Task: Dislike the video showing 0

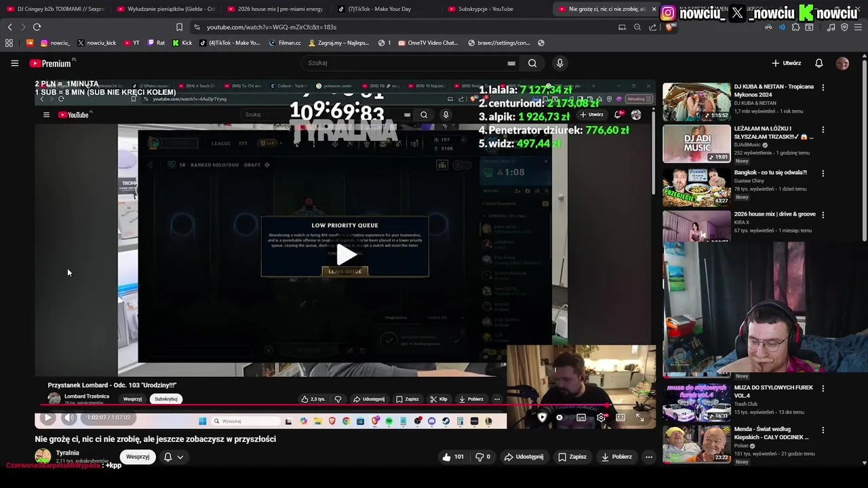Action: click(483, 457)
